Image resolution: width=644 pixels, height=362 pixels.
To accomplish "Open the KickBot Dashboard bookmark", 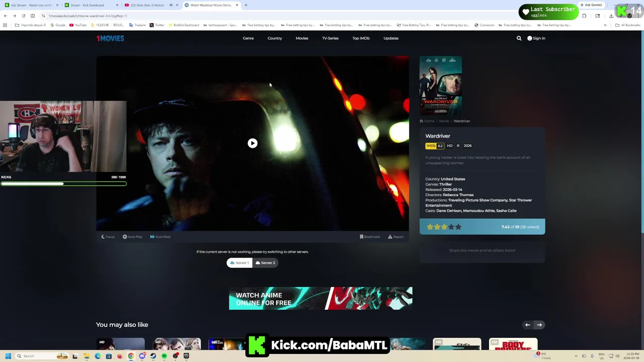I will tap(184, 25).
